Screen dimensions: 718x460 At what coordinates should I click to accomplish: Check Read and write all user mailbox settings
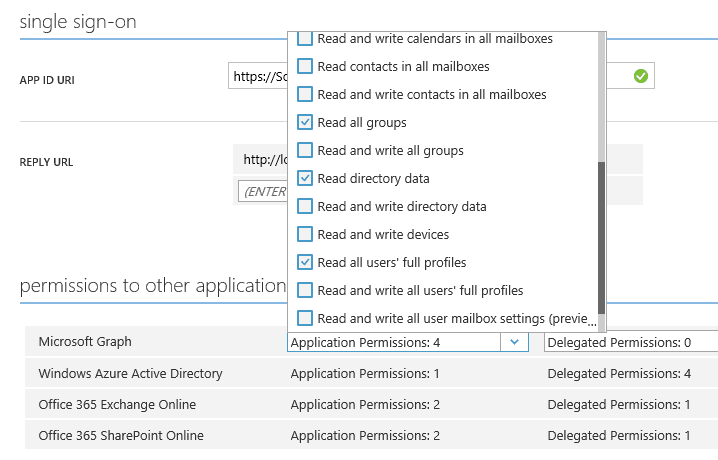coord(305,318)
